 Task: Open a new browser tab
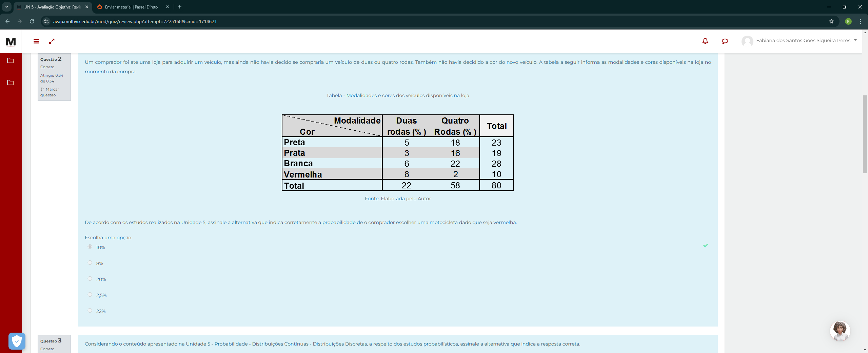pos(180,7)
